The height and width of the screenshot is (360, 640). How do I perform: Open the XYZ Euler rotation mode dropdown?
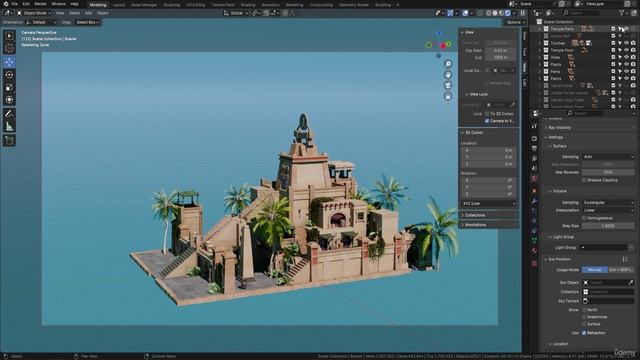(489, 204)
